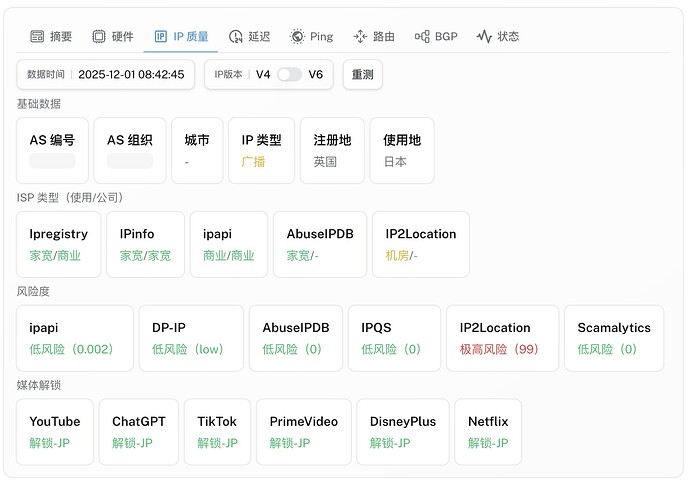Image resolution: width=690 pixels, height=486 pixels.
Task: Click AbuseIPDB ISP type 家宽/-
Action: (x=302, y=255)
